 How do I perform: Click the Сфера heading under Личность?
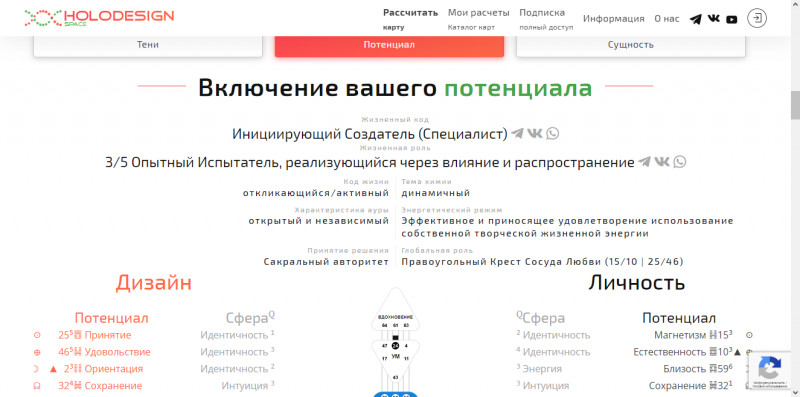pos(544,318)
